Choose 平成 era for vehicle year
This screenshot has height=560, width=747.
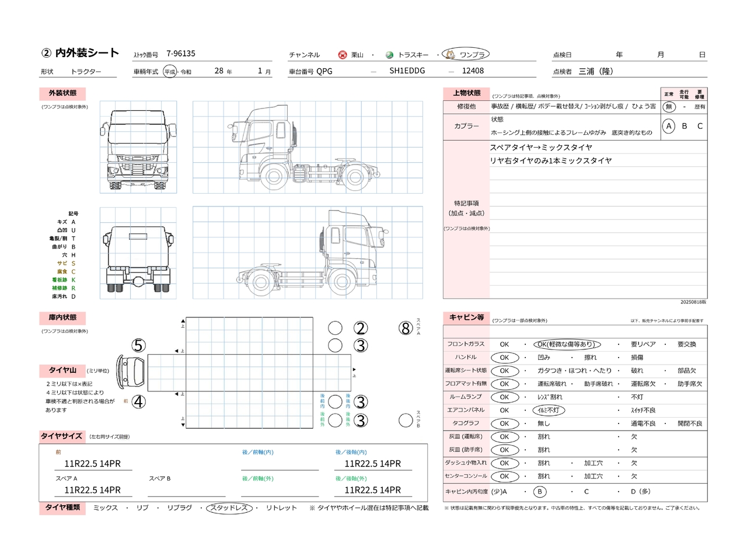pyautogui.click(x=169, y=72)
